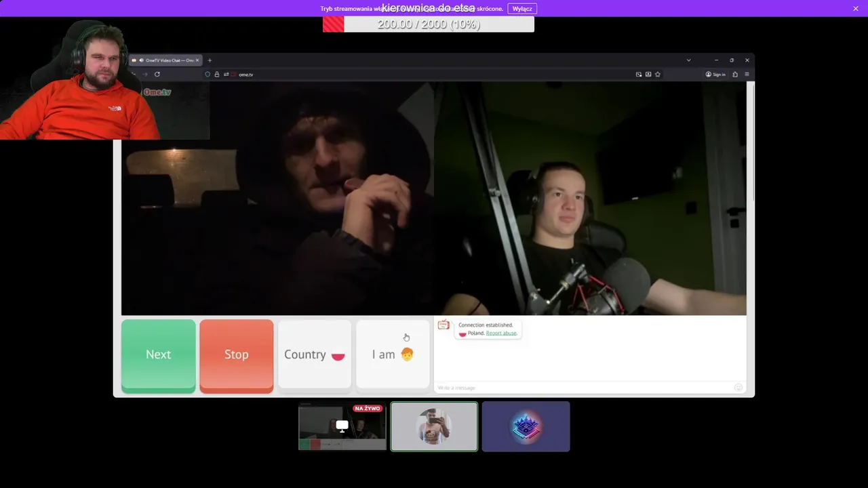The width and height of the screenshot is (868, 488).
Task: Click the 'Connection established.' chat message
Action: [x=486, y=325]
